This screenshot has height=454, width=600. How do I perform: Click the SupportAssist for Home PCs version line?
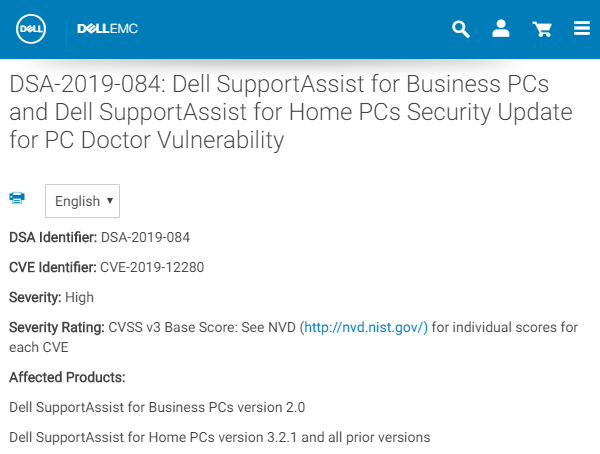(219, 437)
